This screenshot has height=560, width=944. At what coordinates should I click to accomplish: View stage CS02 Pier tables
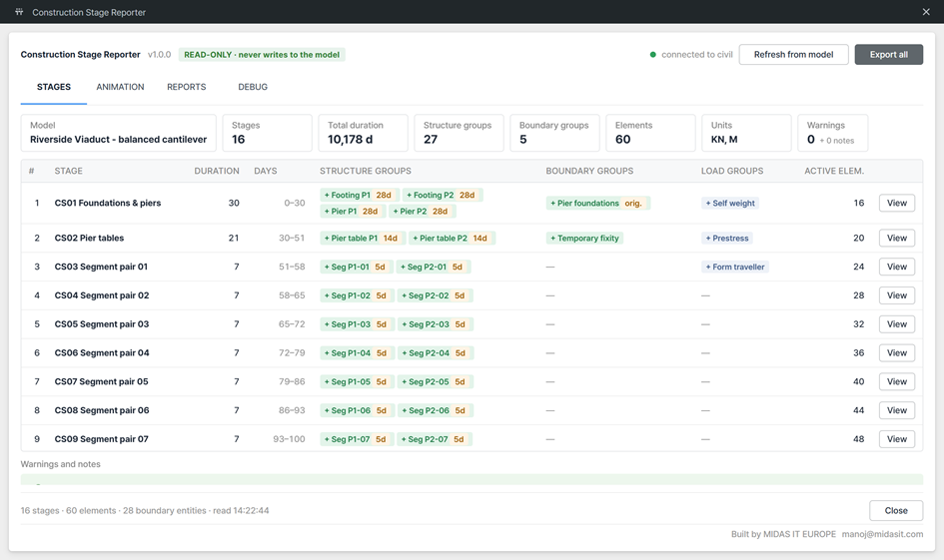(896, 239)
